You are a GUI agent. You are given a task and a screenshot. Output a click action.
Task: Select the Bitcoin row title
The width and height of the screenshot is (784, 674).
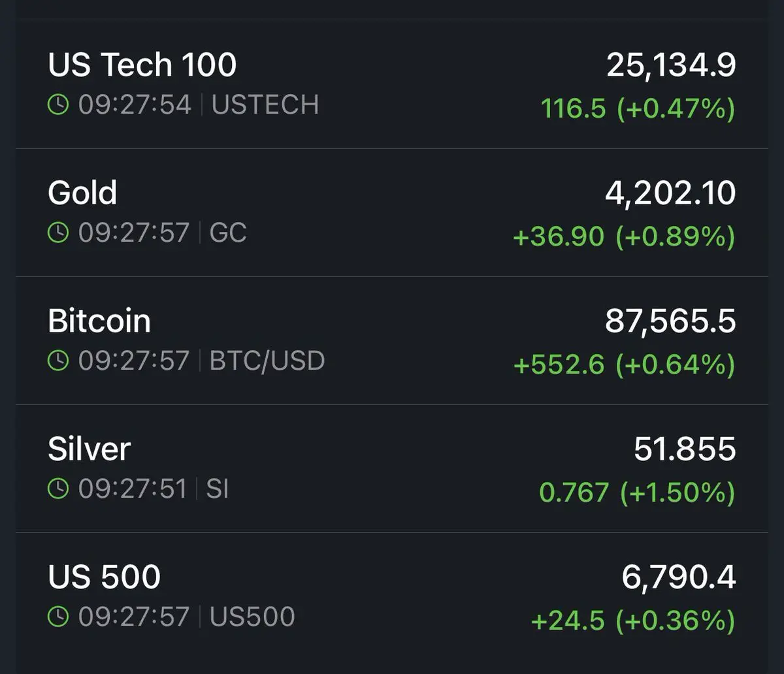pos(99,321)
